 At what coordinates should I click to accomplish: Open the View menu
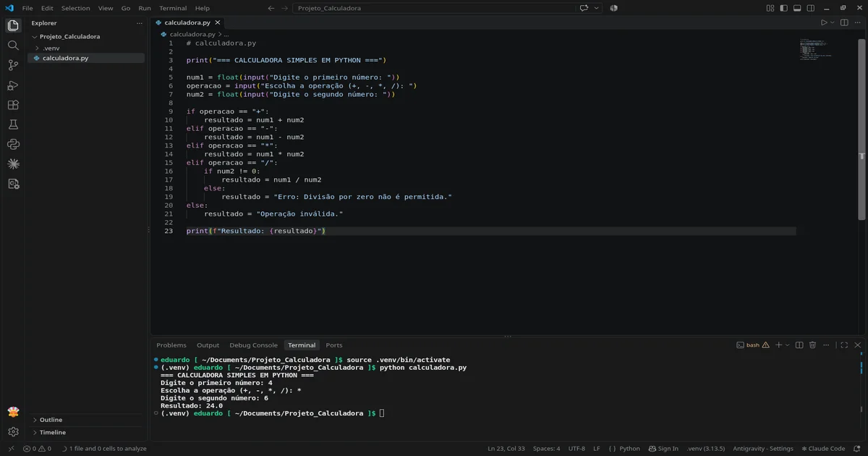coord(106,8)
